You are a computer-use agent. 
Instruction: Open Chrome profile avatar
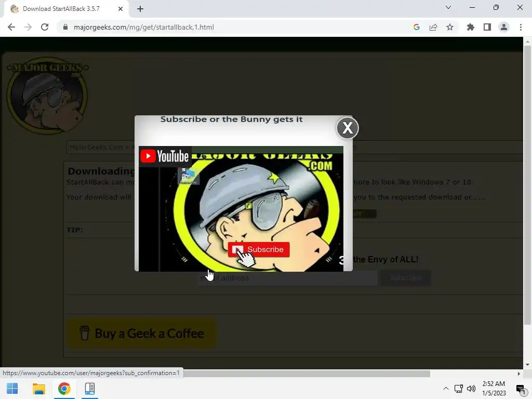[x=504, y=27]
